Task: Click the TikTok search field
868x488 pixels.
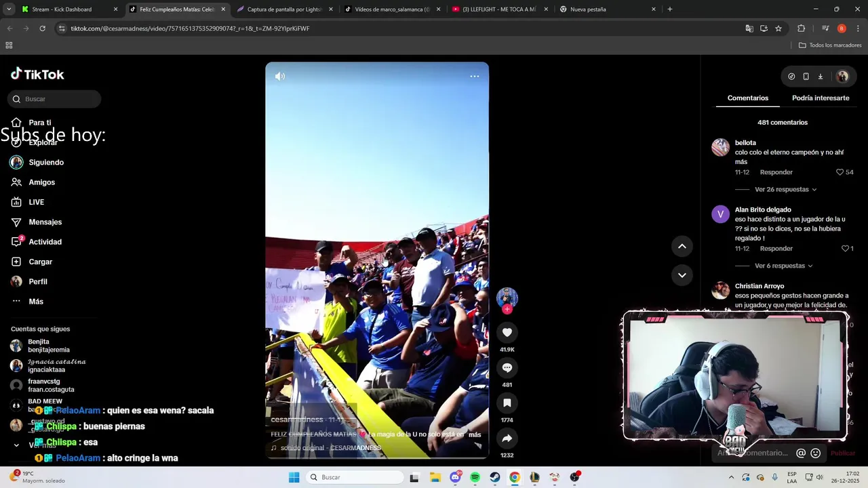Action: pyautogui.click(x=54, y=99)
